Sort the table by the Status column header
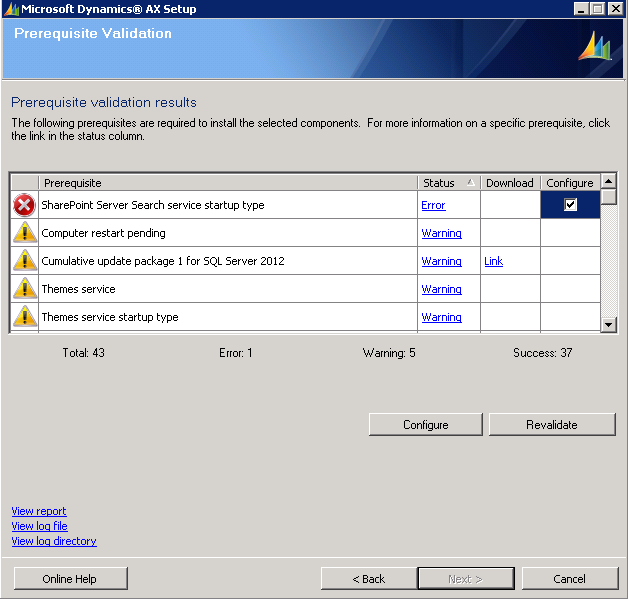628x599 pixels. tap(449, 183)
